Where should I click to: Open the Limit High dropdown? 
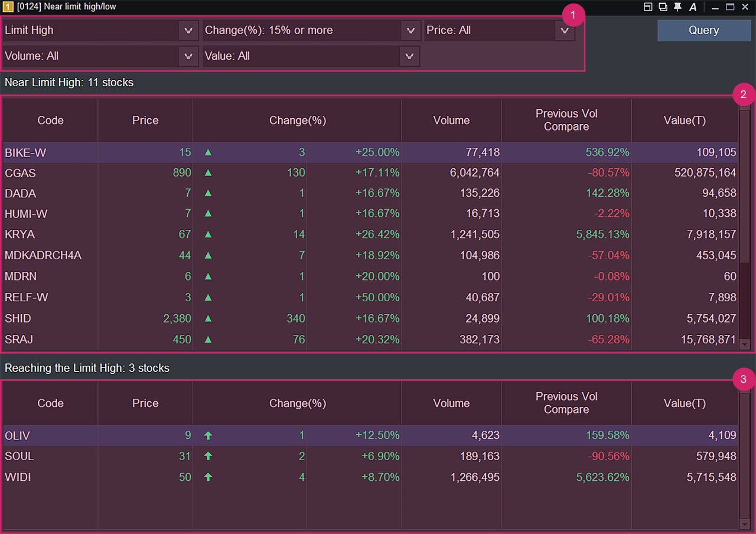(188, 30)
